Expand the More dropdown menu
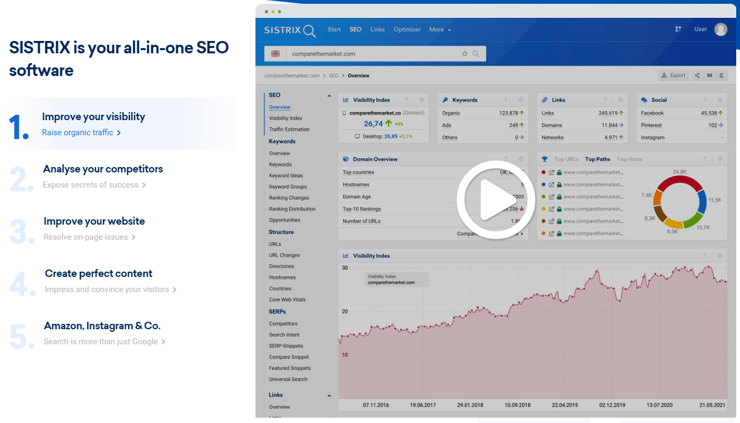This screenshot has width=740, height=423. (440, 29)
